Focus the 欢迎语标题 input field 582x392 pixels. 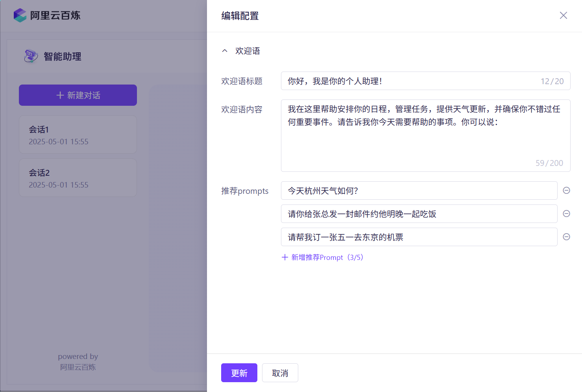click(x=426, y=81)
